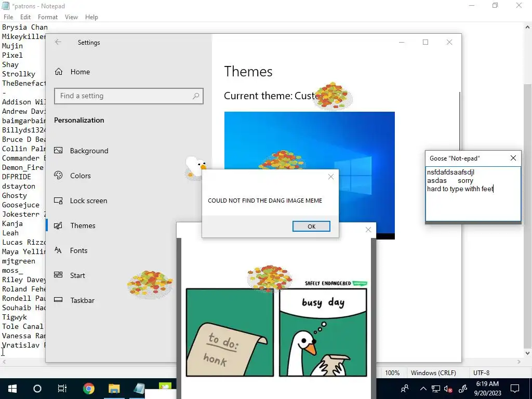Open network status tray icon
The height and width of the screenshot is (399, 532).
pyautogui.click(x=436, y=389)
